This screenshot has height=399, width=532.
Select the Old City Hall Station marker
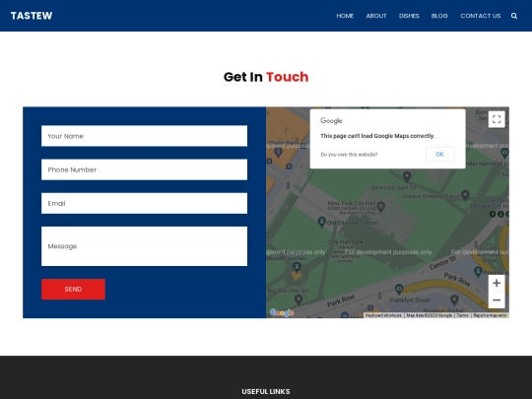[321, 223]
